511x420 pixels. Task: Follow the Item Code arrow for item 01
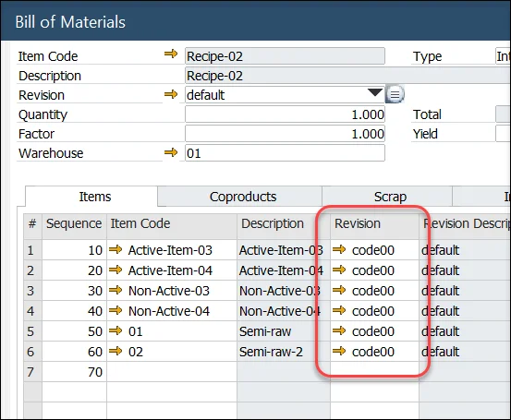point(116,330)
